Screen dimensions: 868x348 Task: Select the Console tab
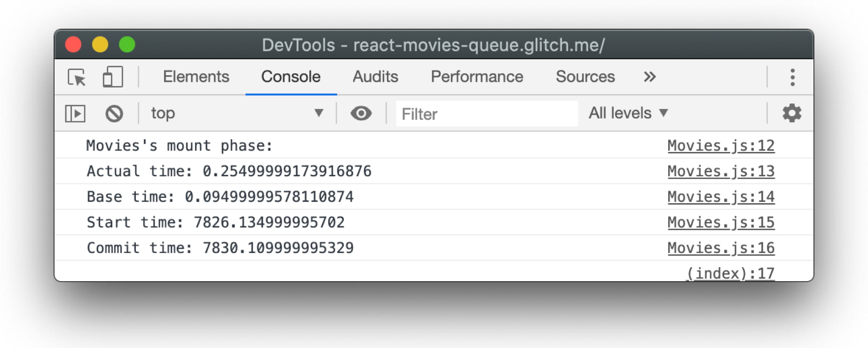tap(291, 77)
